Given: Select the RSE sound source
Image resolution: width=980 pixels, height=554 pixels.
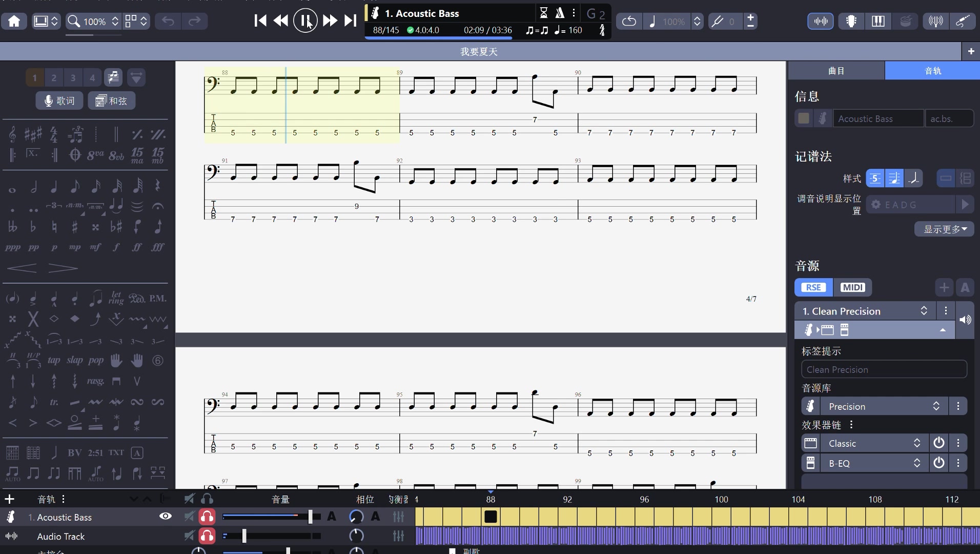Looking at the screenshot, I should pyautogui.click(x=813, y=287).
